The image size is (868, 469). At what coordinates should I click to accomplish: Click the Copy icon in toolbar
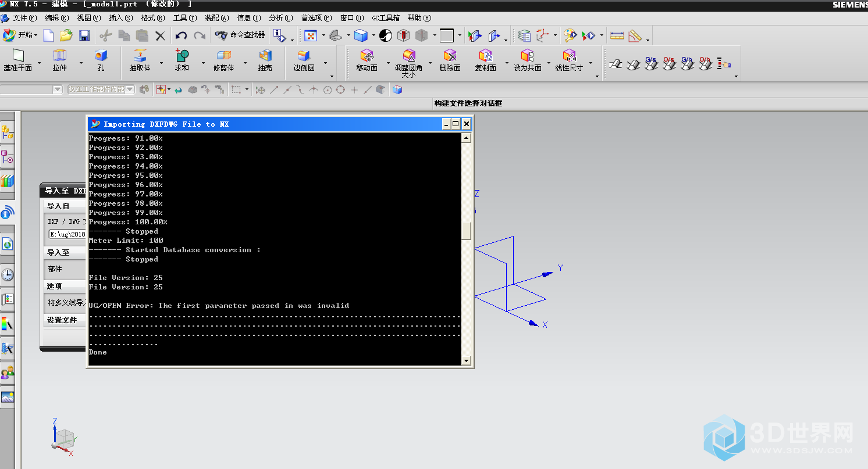[124, 35]
